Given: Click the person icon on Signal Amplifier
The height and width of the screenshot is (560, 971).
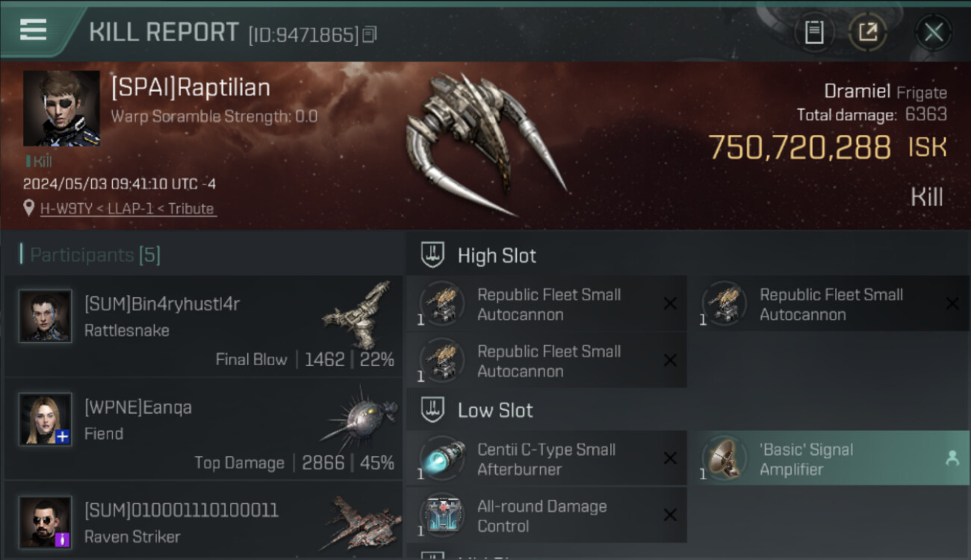Looking at the screenshot, I should click(952, 459).
